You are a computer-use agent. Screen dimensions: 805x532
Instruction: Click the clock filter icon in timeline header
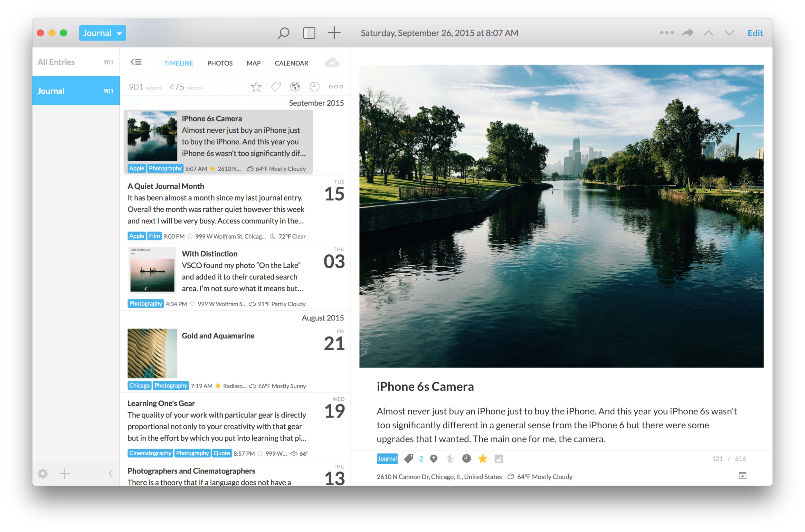click(x=315, y=87)
